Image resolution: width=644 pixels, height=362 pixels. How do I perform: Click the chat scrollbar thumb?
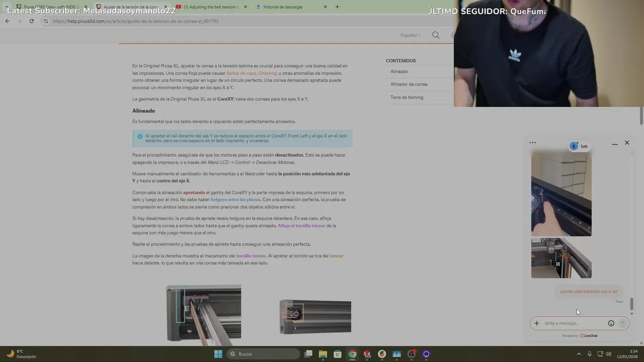[631, 304]
